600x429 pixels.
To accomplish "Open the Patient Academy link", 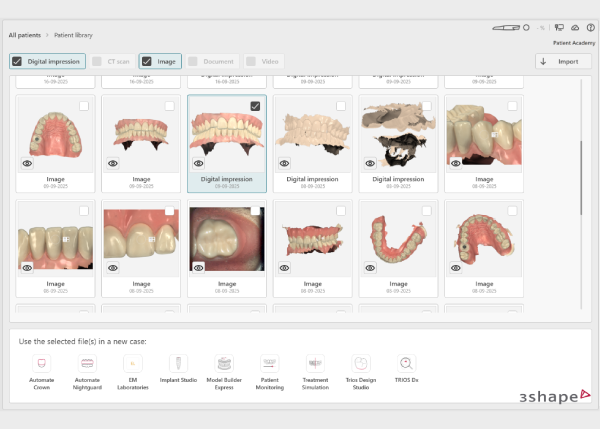I will 574,43.
